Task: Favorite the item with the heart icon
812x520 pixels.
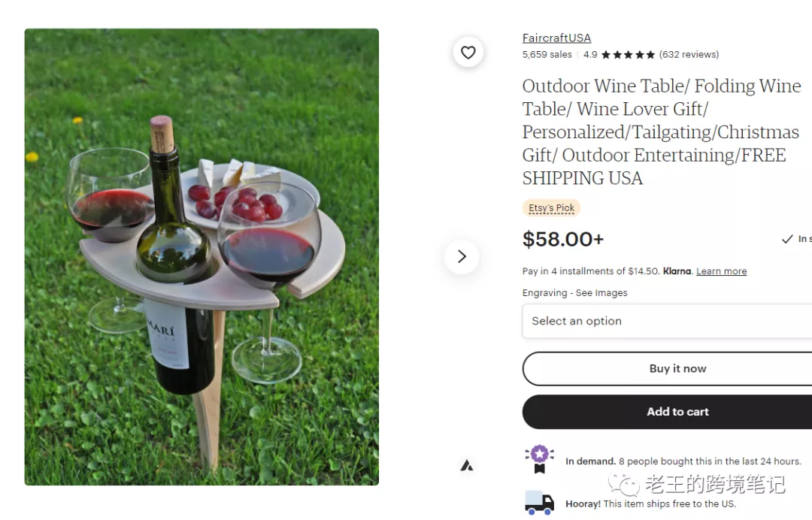Action: point(468,53)
